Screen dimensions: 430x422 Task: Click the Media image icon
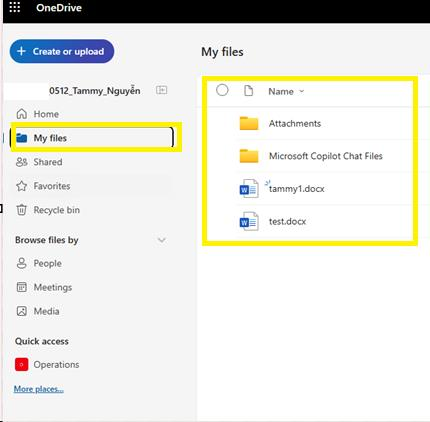click(22, 311)
